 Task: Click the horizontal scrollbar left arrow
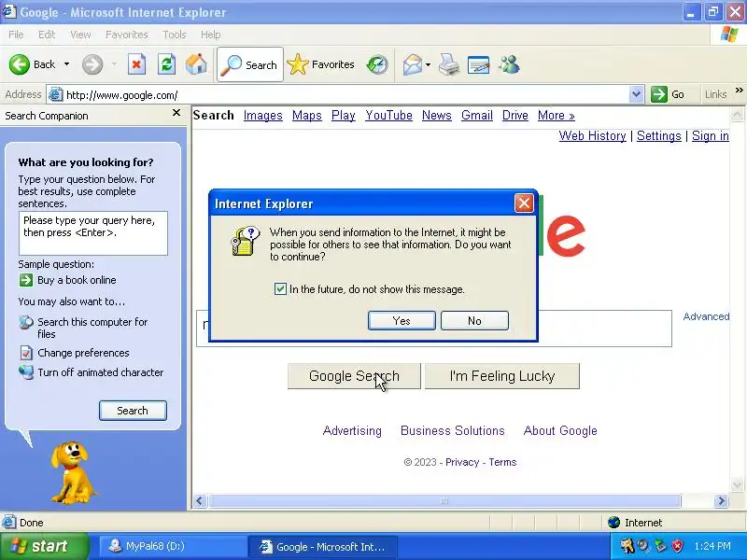200,501
